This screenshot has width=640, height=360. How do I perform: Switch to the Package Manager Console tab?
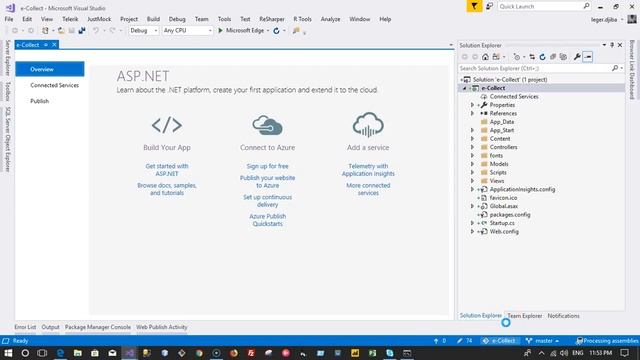(98, 327)
